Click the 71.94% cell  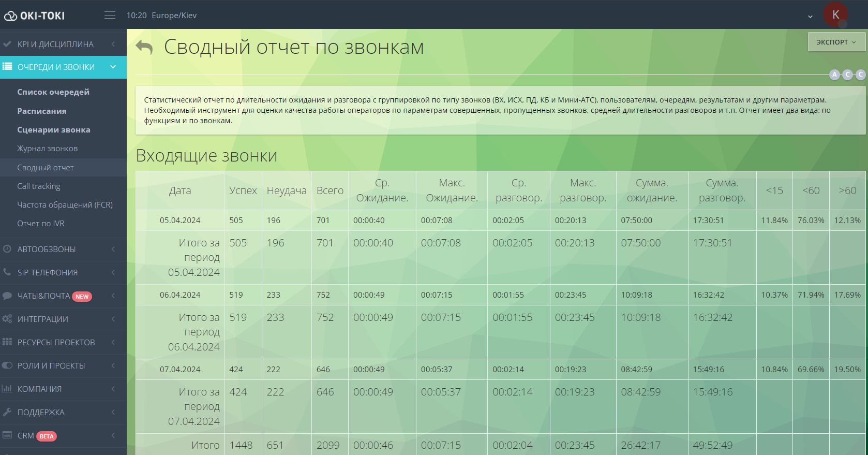(x=811, y=295)
